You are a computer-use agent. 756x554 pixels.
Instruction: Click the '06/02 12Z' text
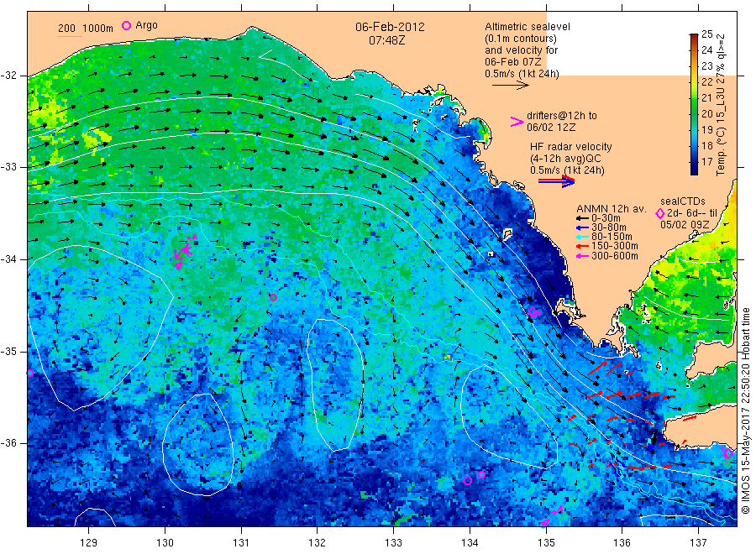click(x=551, y=128)
